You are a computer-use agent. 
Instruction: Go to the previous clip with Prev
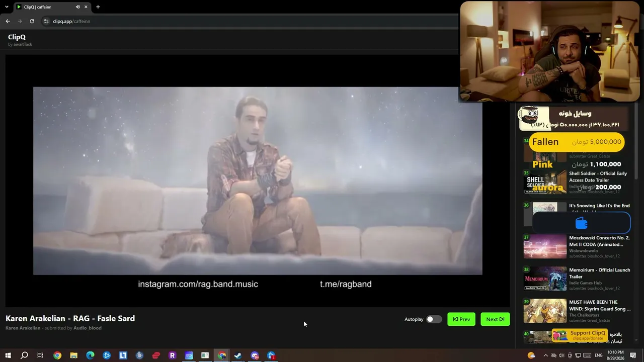(461, 319)
